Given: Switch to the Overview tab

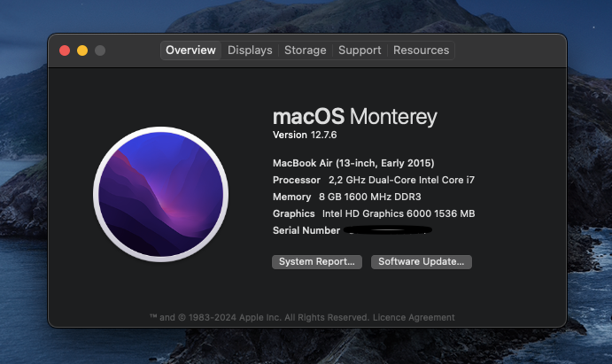Looking at the screenshot, I should (x=190, y=50).
